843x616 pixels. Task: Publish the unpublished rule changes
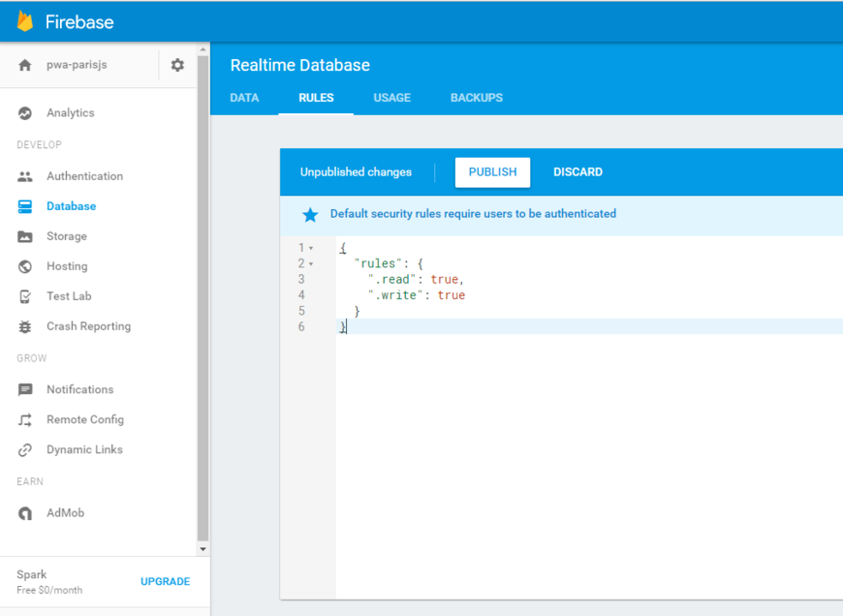(x=492, y=172)
